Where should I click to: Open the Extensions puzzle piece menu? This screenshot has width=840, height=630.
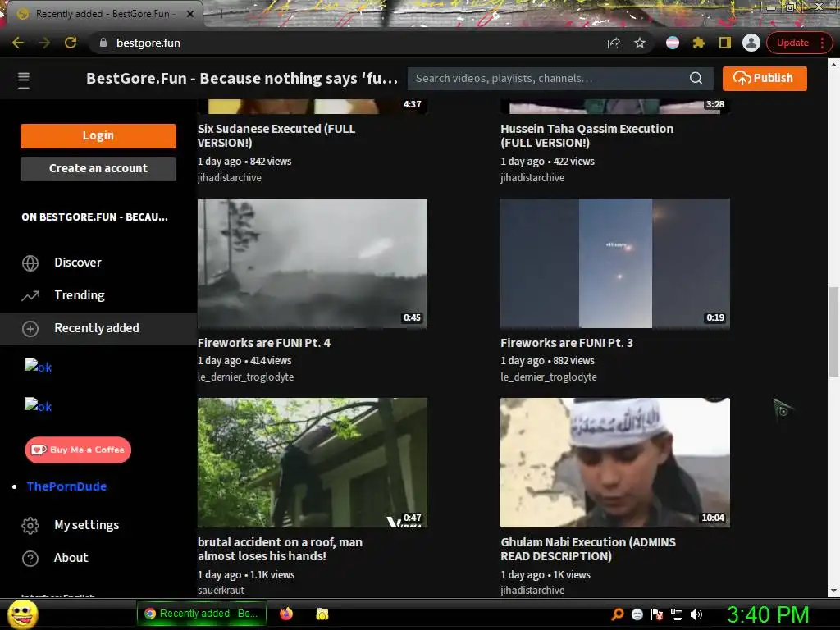(699, 43)
